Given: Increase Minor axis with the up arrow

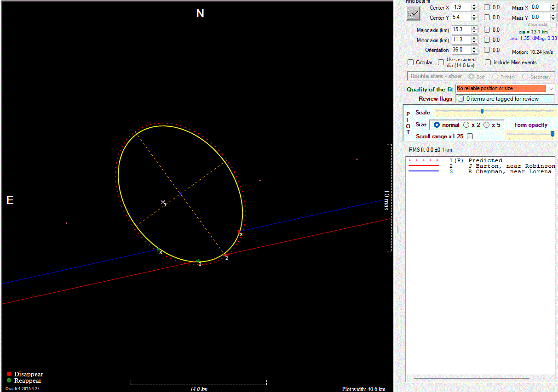Looking at the screenshot, I should [474, 38].
